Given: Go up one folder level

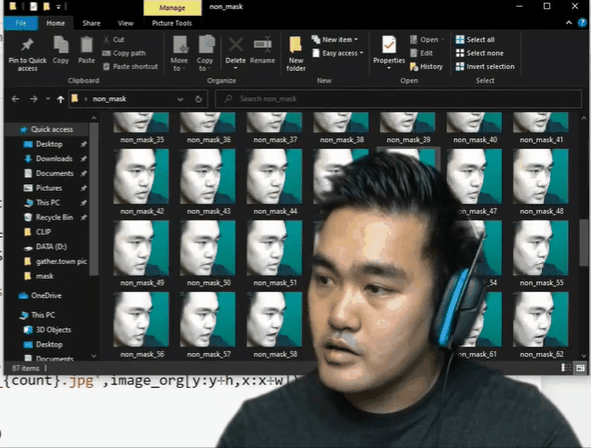Looking at the screenshot, I should (60, 99).
